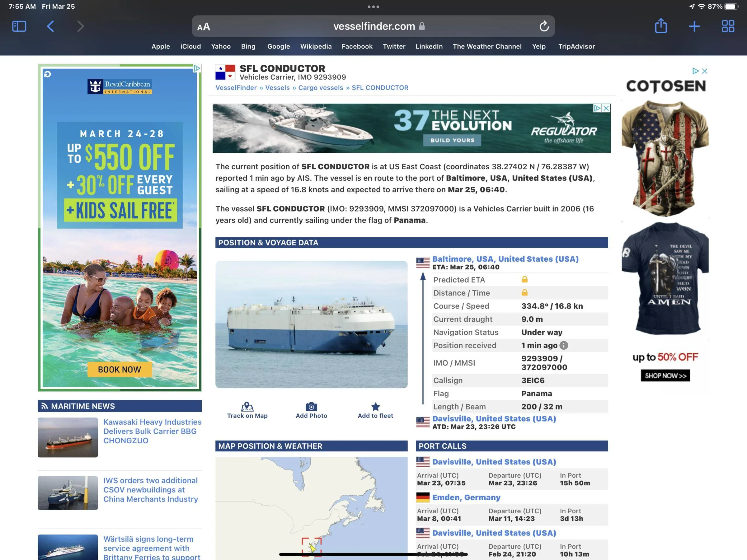Go to the Vessels breadcrumb link
Screen dimensions: 747x560
(x=277, y=88)
